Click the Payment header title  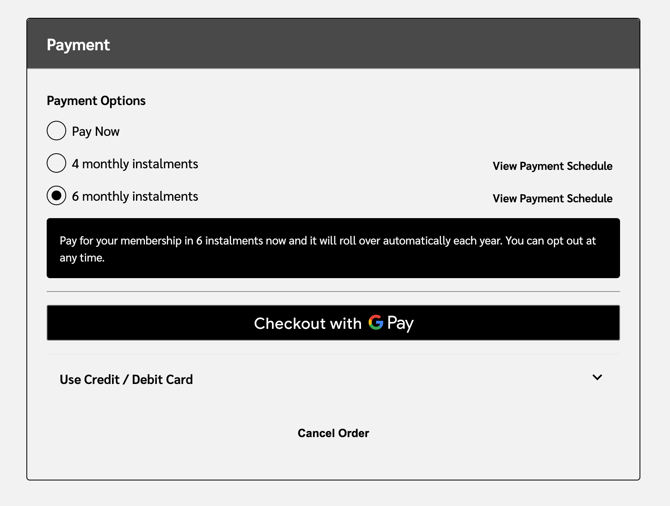[x=78, y=44]
